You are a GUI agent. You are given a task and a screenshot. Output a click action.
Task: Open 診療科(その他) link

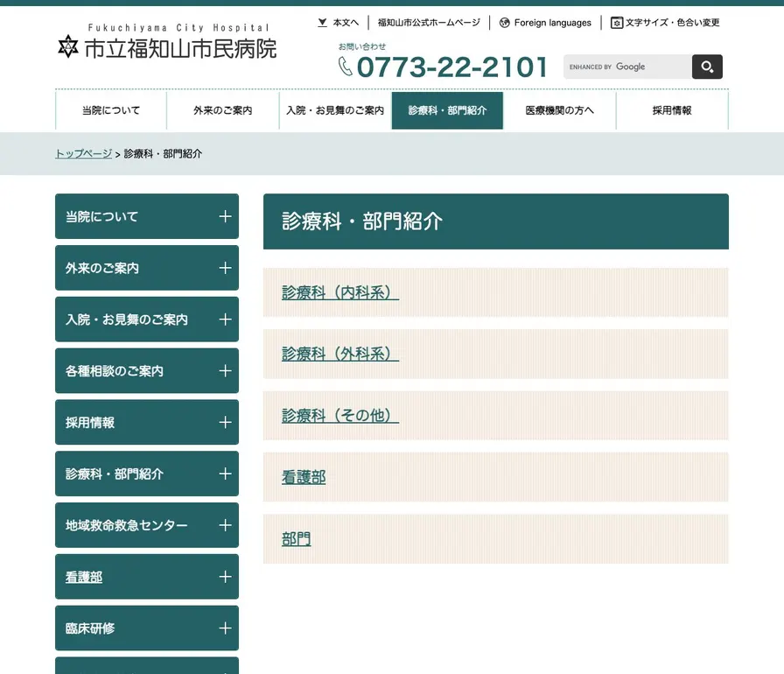coord(340,416)
